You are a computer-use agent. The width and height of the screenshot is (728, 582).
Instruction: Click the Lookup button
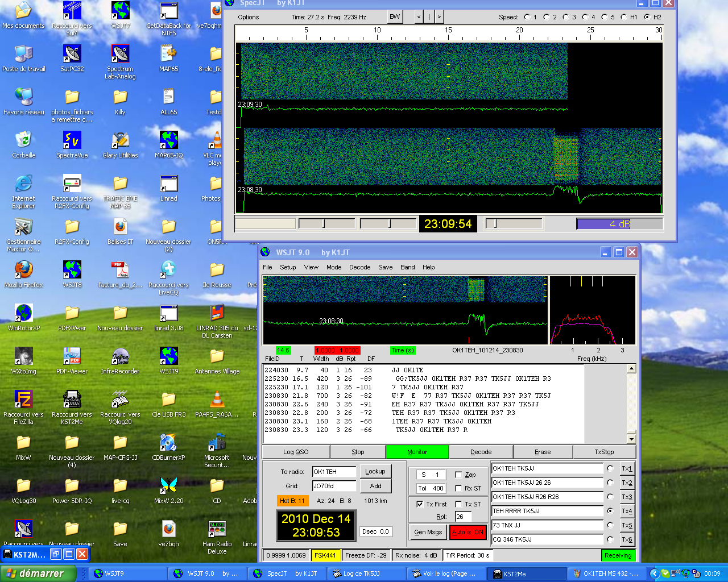375,471
